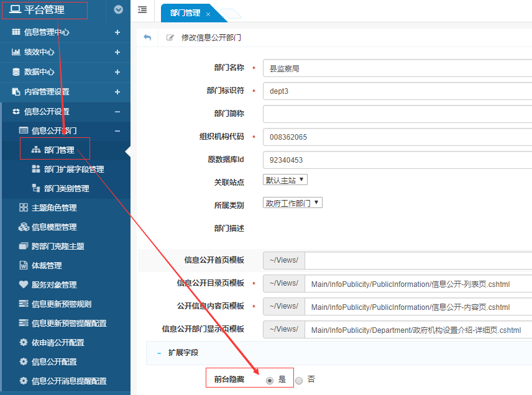Open 主题角色管理 menu entry

coord(53,208)
